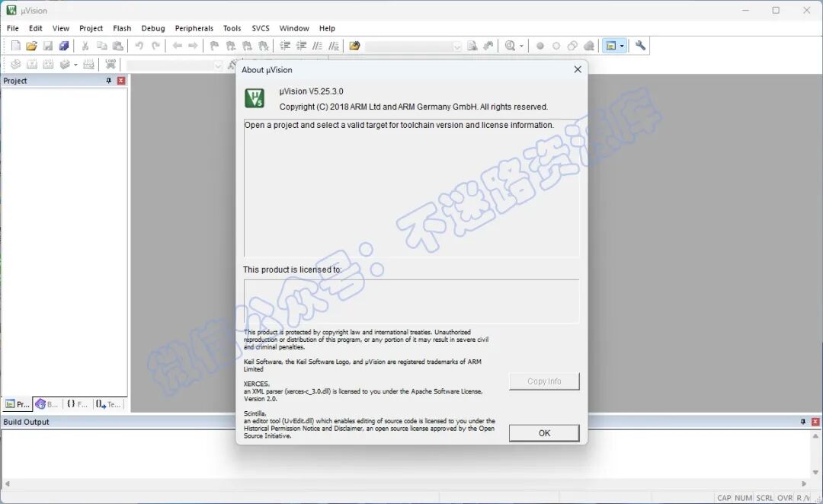Click the Rebuild all targets icon
The image size is (823, 504).
48,65
